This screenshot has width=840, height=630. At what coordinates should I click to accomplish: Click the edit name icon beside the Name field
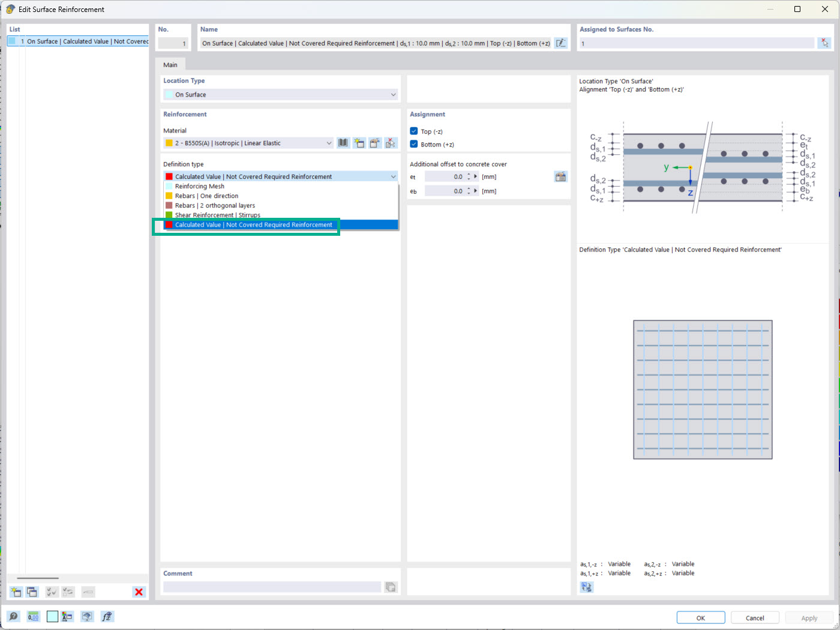[560, 43]
